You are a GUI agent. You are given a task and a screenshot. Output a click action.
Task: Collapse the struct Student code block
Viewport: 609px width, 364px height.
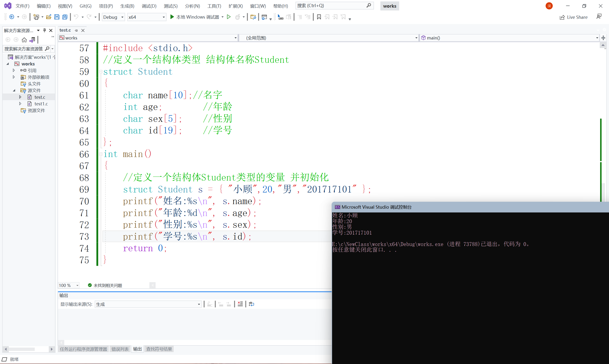pyautogui.click(x=101, y=72)
